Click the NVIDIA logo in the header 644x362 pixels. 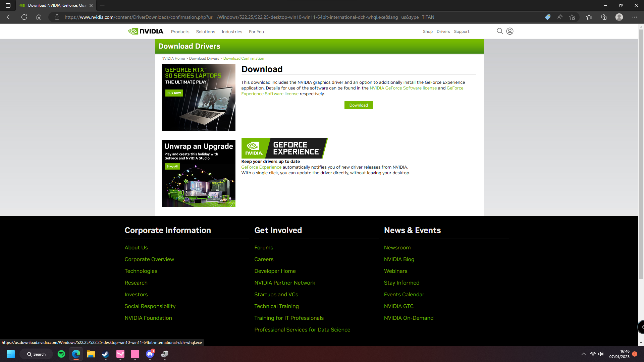[x=146, y=31]
